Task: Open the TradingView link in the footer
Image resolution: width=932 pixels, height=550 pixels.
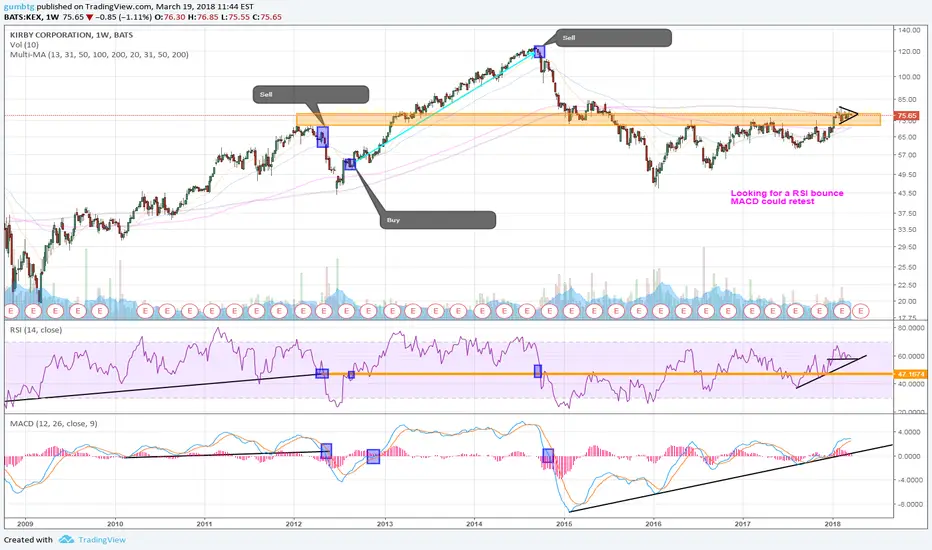Action: (102, 540)
